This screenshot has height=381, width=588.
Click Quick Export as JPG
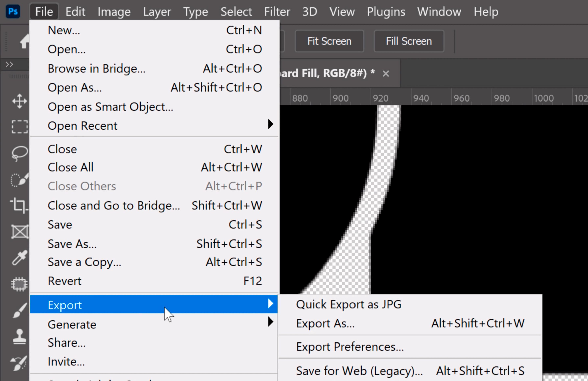pyautogui.click(x=348, y=304)
